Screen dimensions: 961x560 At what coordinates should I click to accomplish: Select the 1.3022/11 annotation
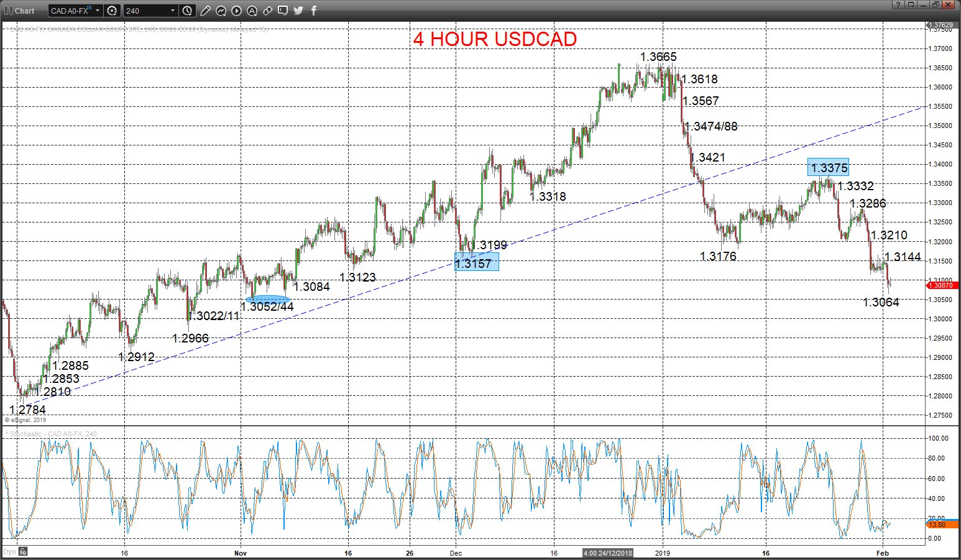(x=213, y=316)
